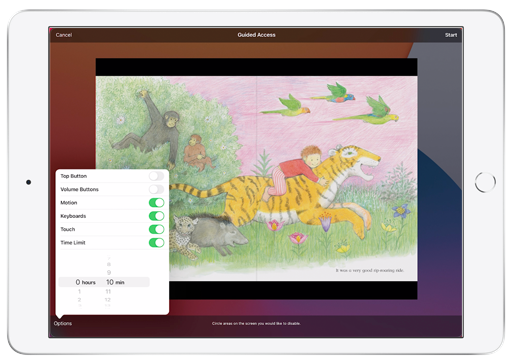The width and height of the screenshot is (512, 363).
Task: Choose 11 in the minutes picker
Action: point(108,292)
